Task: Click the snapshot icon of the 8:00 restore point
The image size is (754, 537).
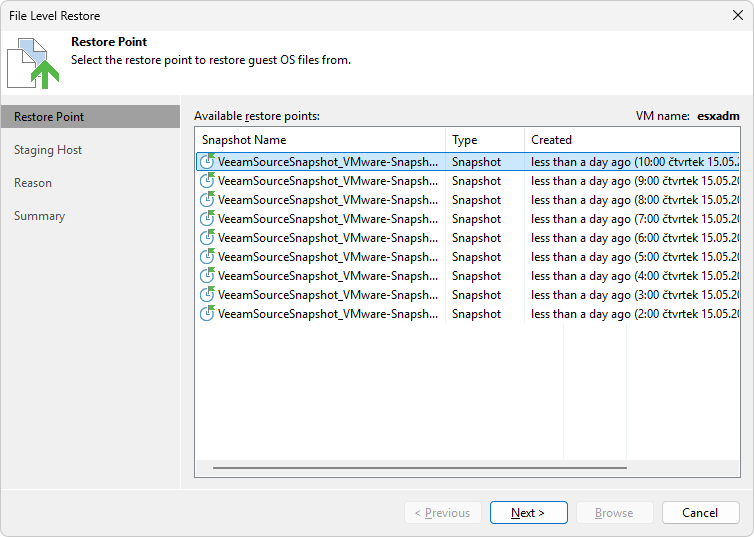Action: [x=207, y=199]
